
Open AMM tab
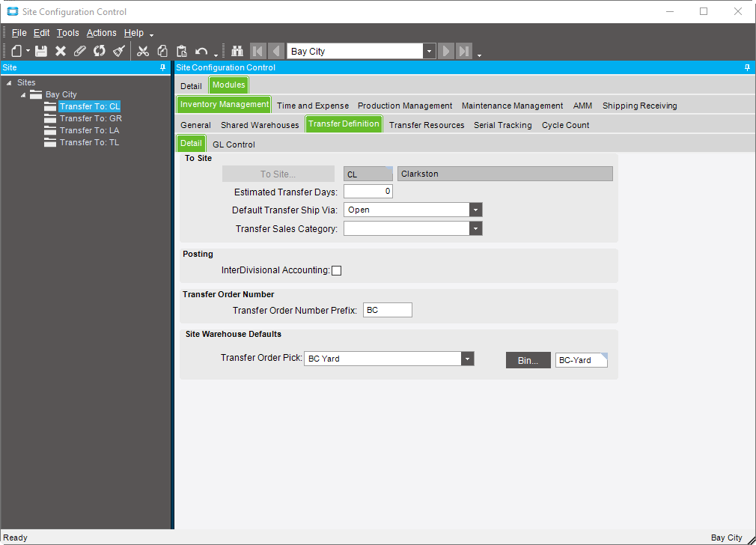[582, 106]
